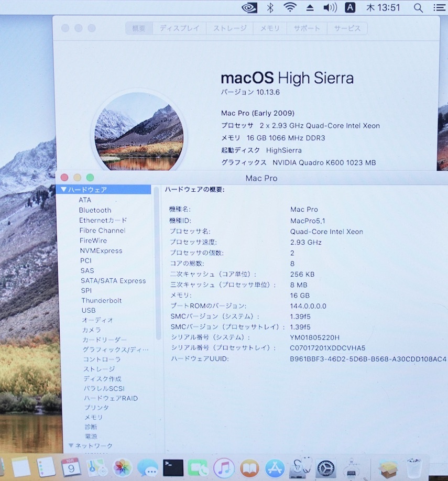Open the Calendar icon showing 9
This screenshot has height=481, width=448.
[x=71, y=467]
